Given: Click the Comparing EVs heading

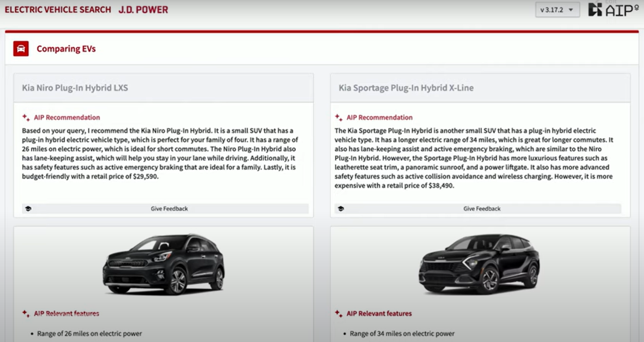Looking at the screenshot, I should click(x=66, y=49).
